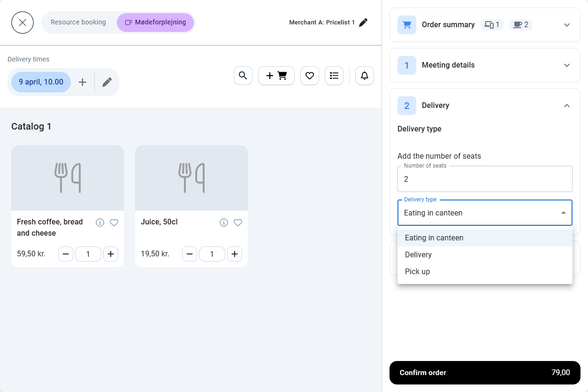Edit delivery times with pencil icon
Screen dimensions: 588x392
tap(107, 82)
